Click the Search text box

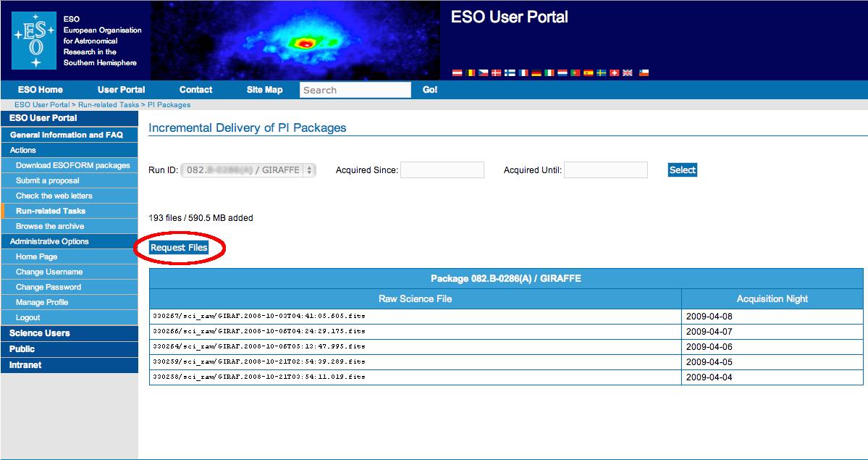tap(355, 91)
